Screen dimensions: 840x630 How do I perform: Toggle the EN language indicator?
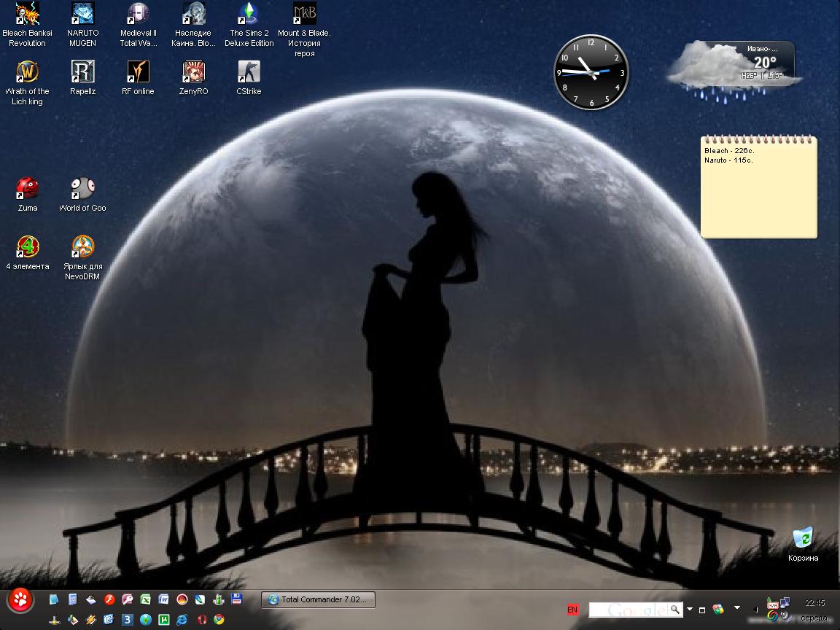(572, 610)
